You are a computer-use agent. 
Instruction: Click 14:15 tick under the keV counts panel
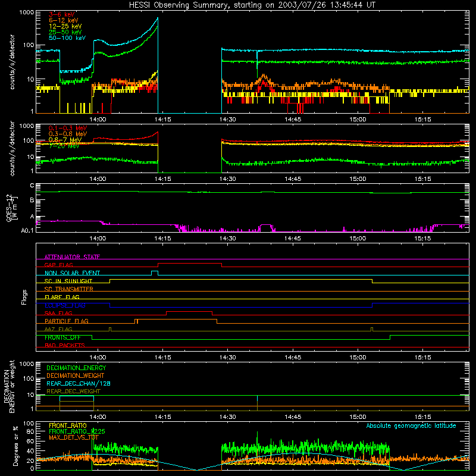pyautogui.click(x=162, y=120)
